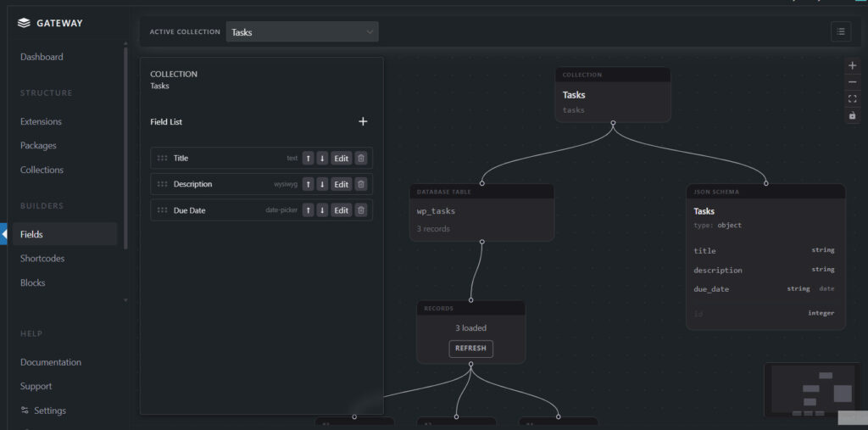Screen dimensions: 868x430
Task: Click the blue sidebar collapse tab
Action: 4,234
